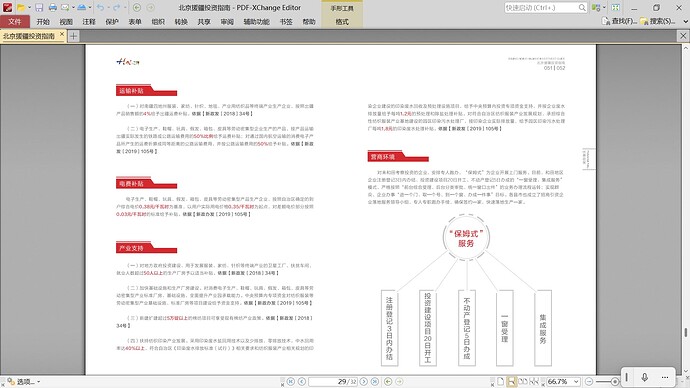Go to next view with the forward arrow in the title bar
The image size is (690, 388).
(150, 7)
